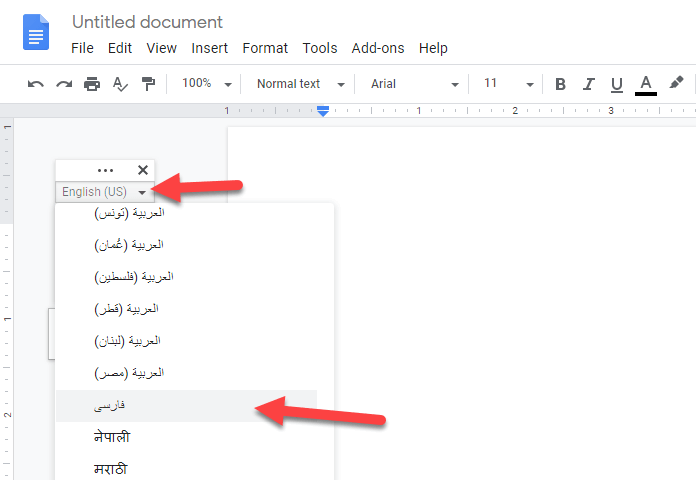Image resolution: width=696 pixels, height=480 pixels.
Task: Open the Normal text styles dropdown
Action: (301, 83)
